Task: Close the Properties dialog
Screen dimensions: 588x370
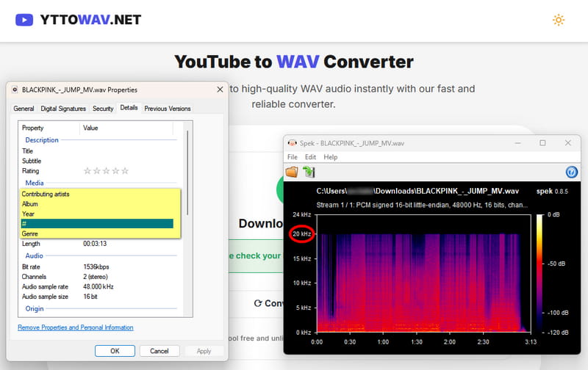Action: [220, 90]
